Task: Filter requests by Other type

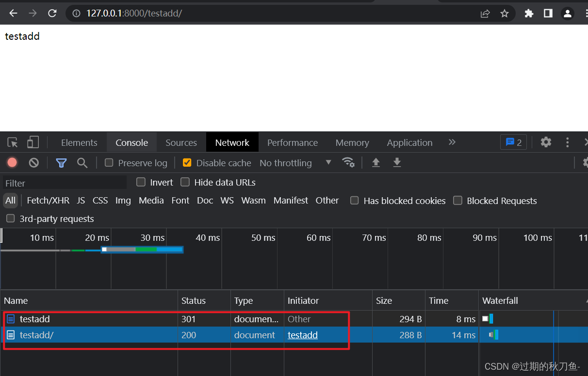Action: pyautogui.click(x=327, y=201)
